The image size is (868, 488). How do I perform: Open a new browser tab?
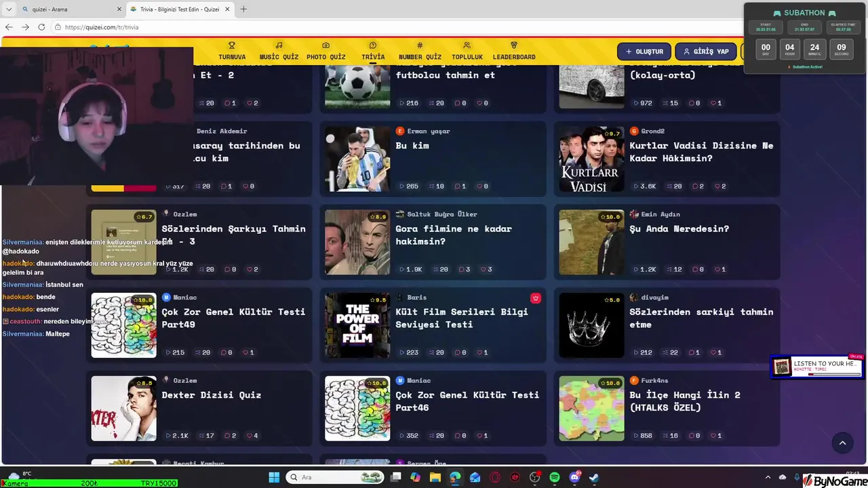point(243,9)
